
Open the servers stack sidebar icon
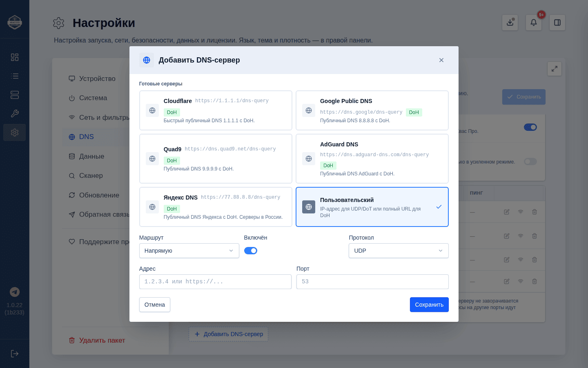(15, 95)
